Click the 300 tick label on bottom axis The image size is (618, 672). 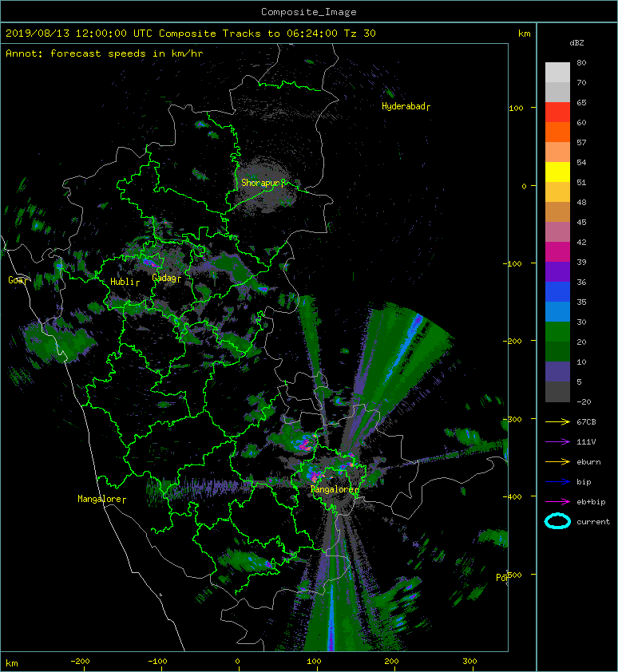pyautogui.click(x=469, y=662)
